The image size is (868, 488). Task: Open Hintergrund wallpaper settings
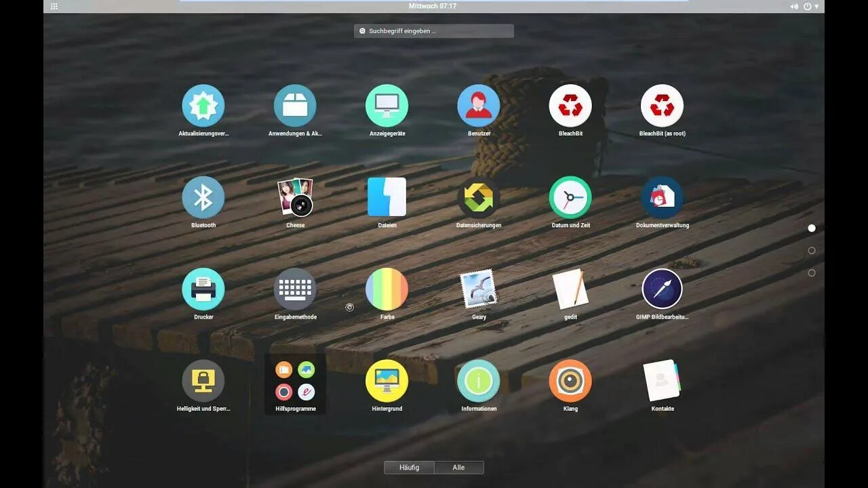coord(387,380)
